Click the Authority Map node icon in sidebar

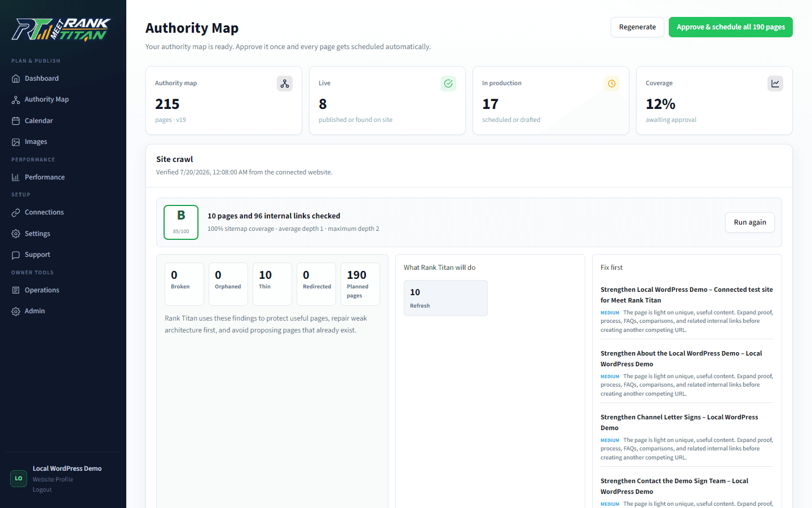[x=16, y=99]
